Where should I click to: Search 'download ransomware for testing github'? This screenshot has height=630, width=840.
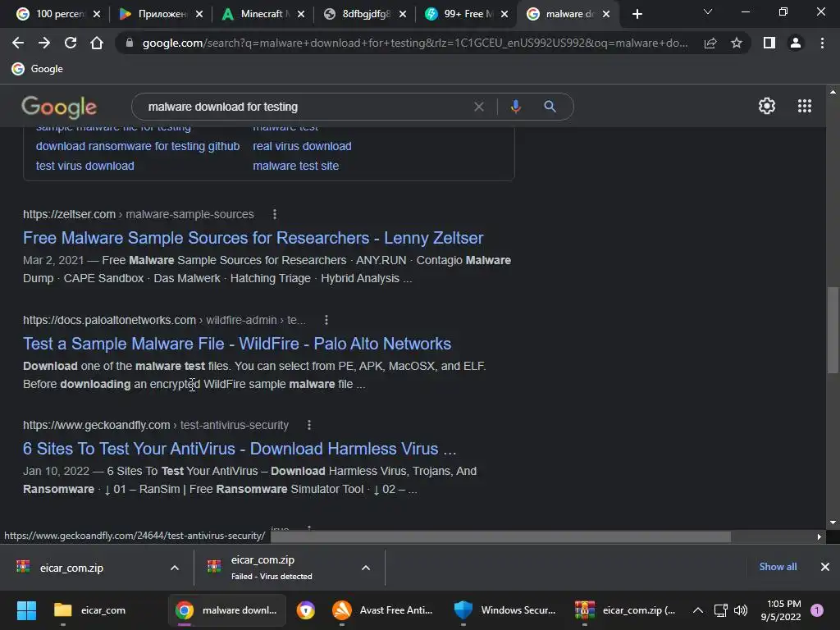coord(138,146)
